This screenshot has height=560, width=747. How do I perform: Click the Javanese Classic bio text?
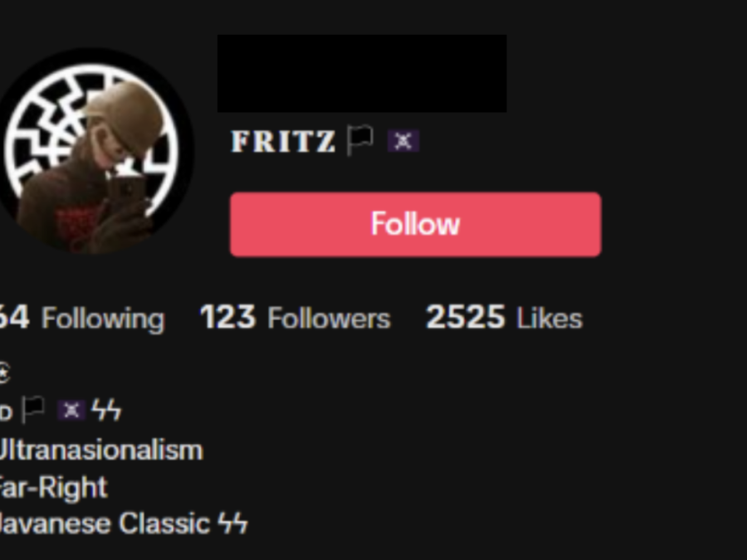tap(105, 523)
